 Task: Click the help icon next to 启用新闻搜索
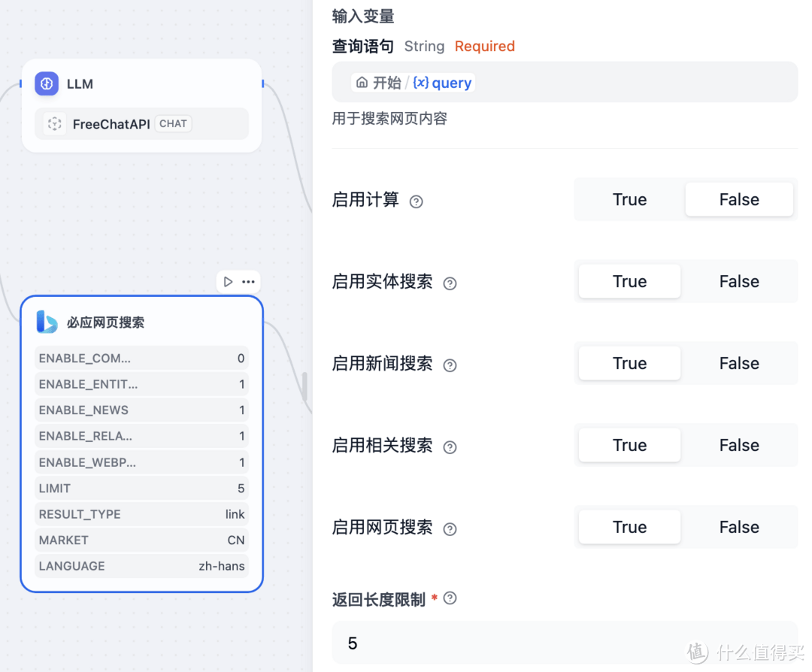click(450, 365)
